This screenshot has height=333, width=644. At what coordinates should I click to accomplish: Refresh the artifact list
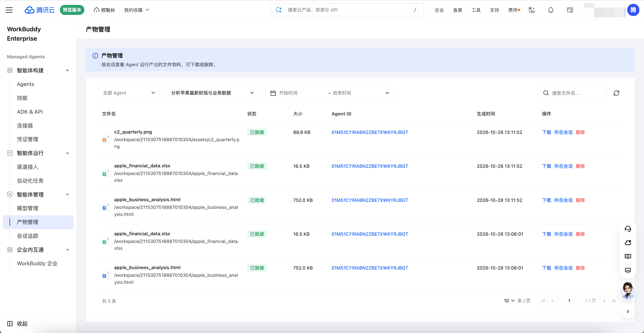616,93
